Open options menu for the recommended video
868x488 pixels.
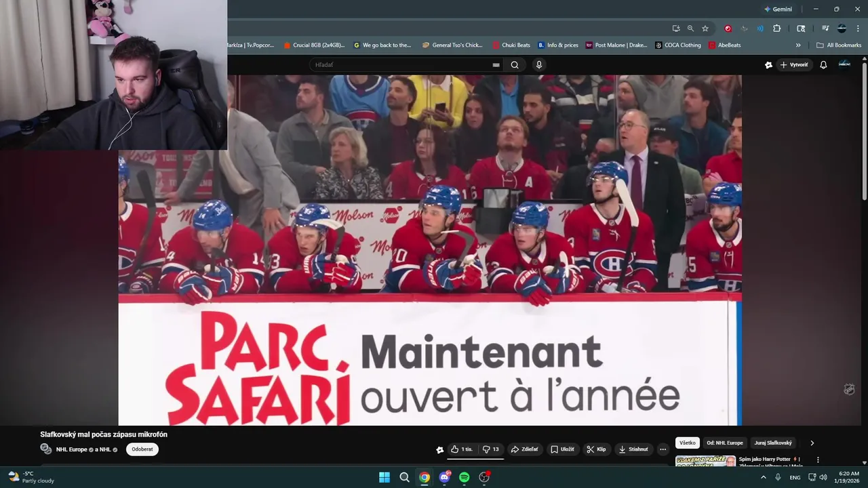818,460
